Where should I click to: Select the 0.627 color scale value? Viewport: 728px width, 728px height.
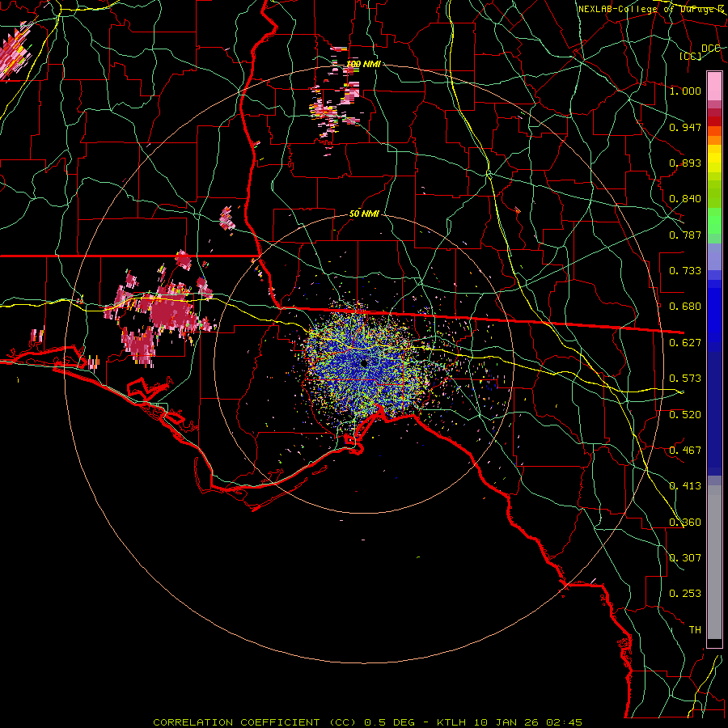coord(685,343)
